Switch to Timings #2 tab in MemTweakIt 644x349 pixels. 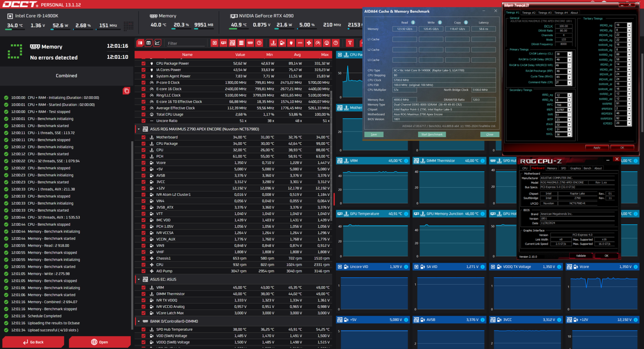click(x=529, y=13)
